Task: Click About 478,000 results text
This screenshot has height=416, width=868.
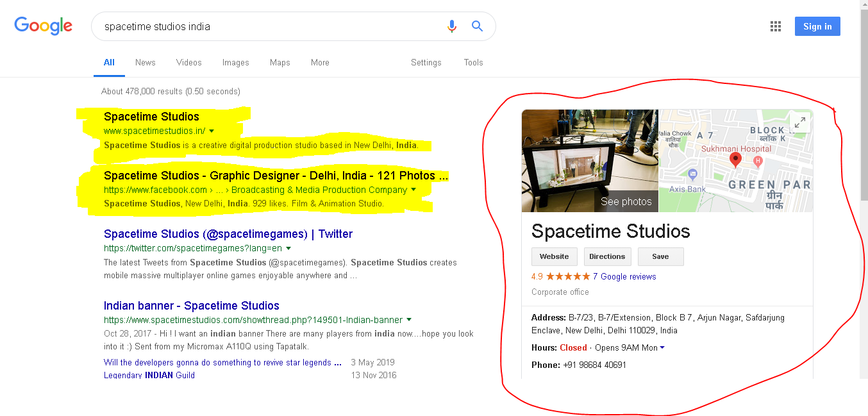Action: [171, 91]
